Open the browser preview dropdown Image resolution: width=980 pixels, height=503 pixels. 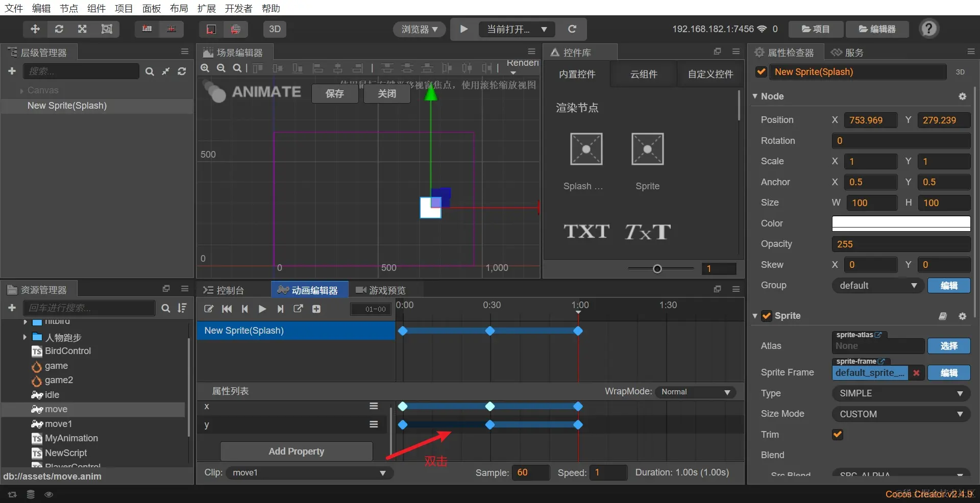420,29
